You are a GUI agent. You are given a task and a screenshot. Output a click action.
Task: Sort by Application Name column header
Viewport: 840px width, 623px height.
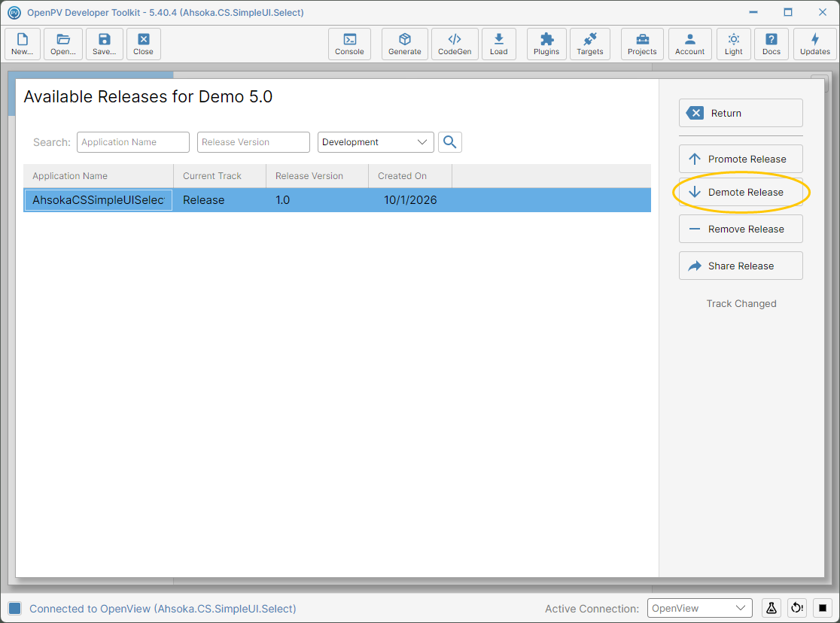pos(99,176)
